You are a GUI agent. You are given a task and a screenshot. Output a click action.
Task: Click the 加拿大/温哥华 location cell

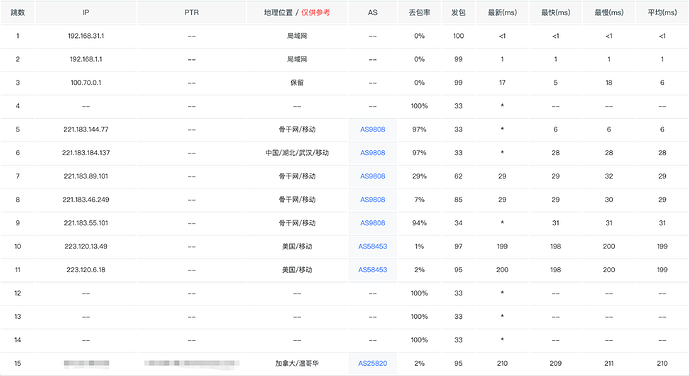[297, 363]
